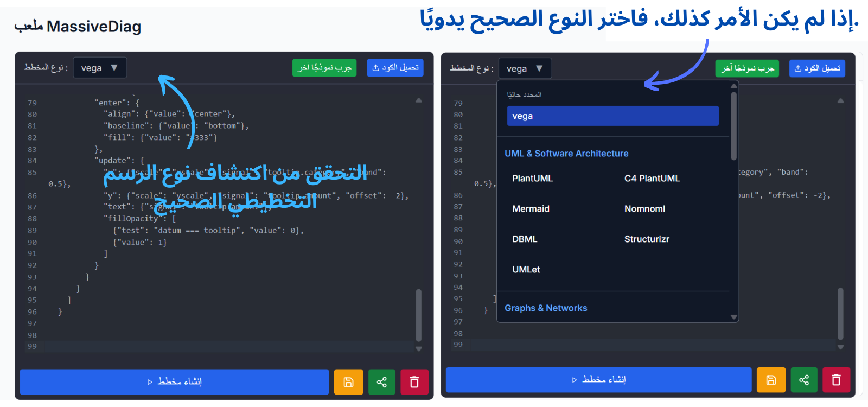
Task: Click MassiveDiag playground title
Action: (x=78, y=26)
